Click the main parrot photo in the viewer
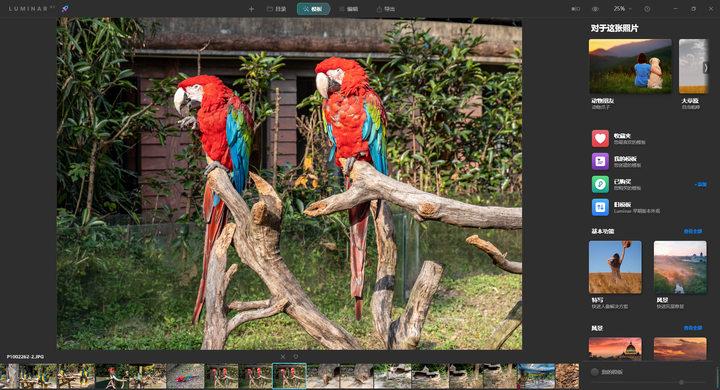Image resolution: width=720 pixels, height=390 pixels. pos(289,184)
